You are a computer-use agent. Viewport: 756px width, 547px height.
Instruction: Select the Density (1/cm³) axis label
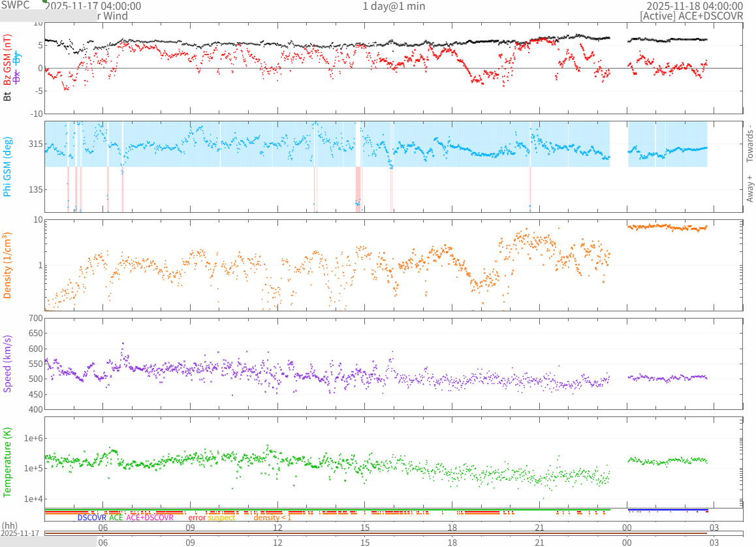click(8, 265)
